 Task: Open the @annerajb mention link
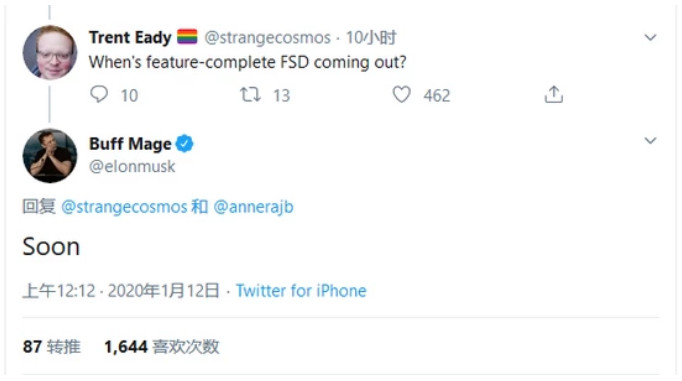(254, 207)
